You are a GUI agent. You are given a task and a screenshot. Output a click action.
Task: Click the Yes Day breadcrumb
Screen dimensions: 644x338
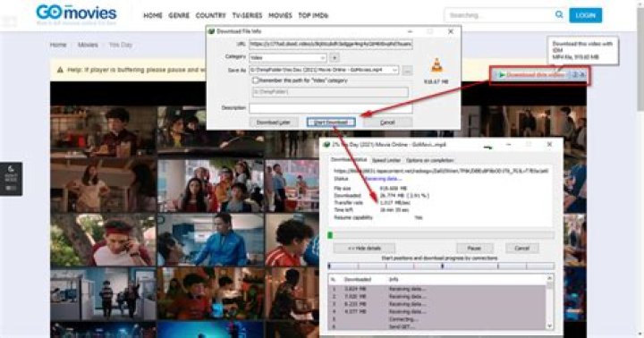point(121,45)
